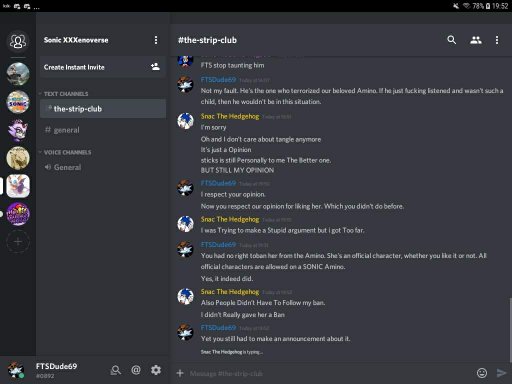Show the member list icon
The height and width of the screenshot is (384, 512).
pos(476,40)
